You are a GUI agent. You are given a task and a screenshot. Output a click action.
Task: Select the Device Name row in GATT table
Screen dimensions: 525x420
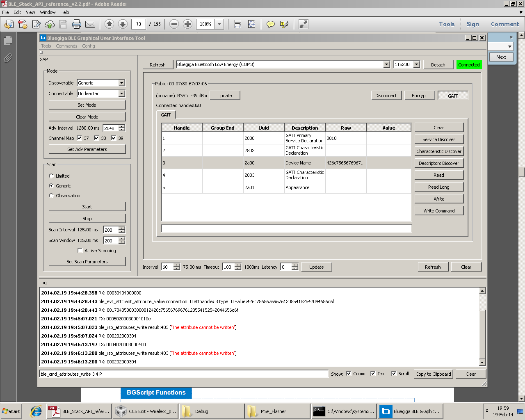point(286,163)
